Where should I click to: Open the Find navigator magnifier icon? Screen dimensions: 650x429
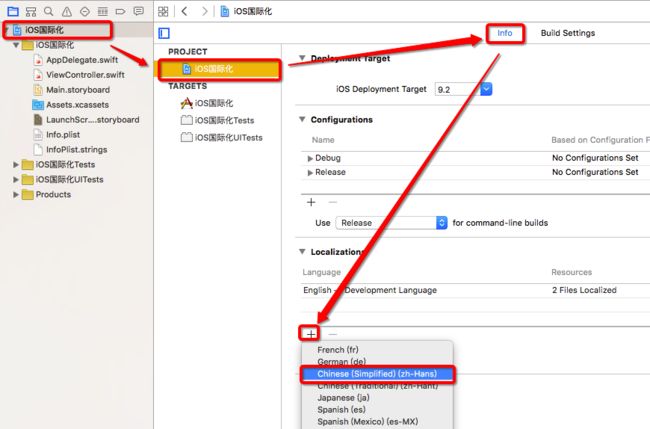click(x=49, y=11)
